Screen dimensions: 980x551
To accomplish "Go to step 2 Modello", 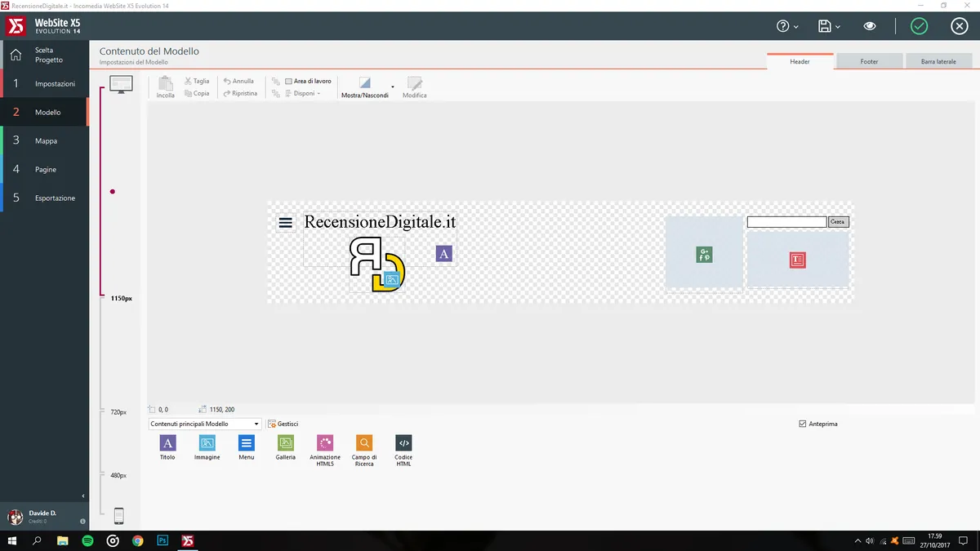I will click(45, 113).
